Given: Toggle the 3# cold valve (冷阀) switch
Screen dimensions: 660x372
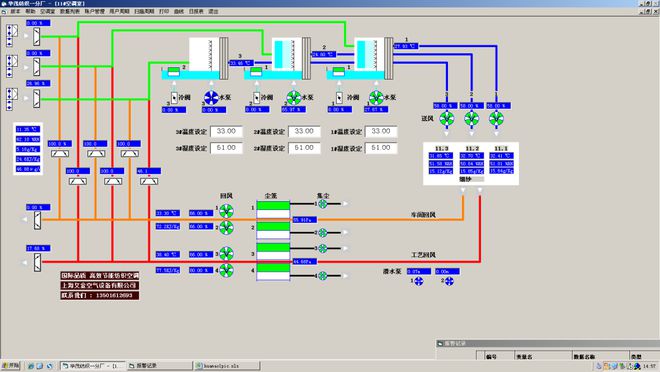Looking at the screenshot, I should point(174,98).
